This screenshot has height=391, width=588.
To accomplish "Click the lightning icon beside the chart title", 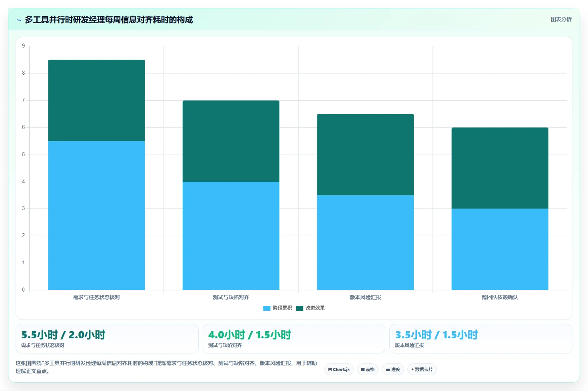I will coord(19,20).
